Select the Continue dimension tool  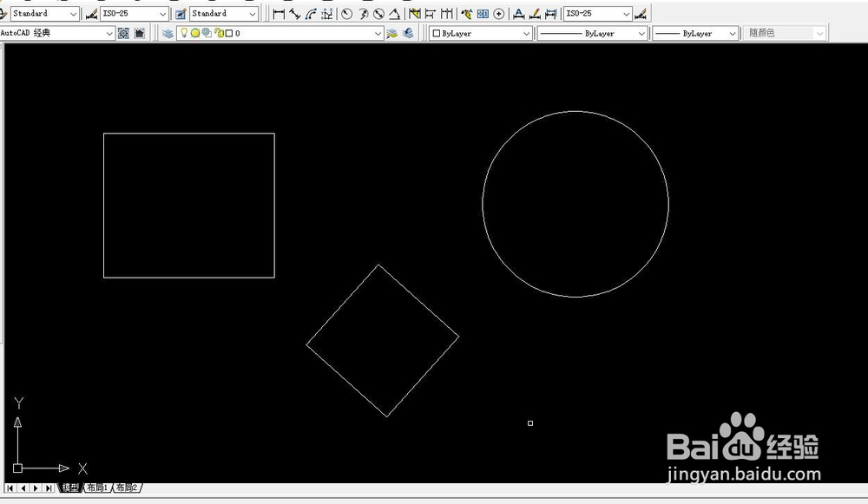[446, 14]
